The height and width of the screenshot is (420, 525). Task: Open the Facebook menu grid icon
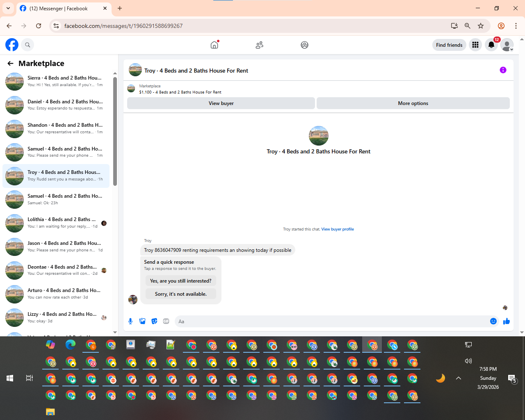coord(475,45)
